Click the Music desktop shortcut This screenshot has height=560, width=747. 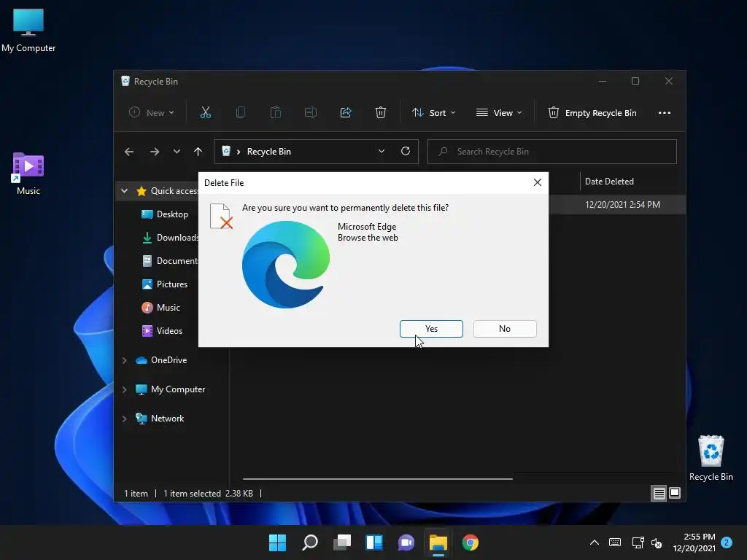28,174
